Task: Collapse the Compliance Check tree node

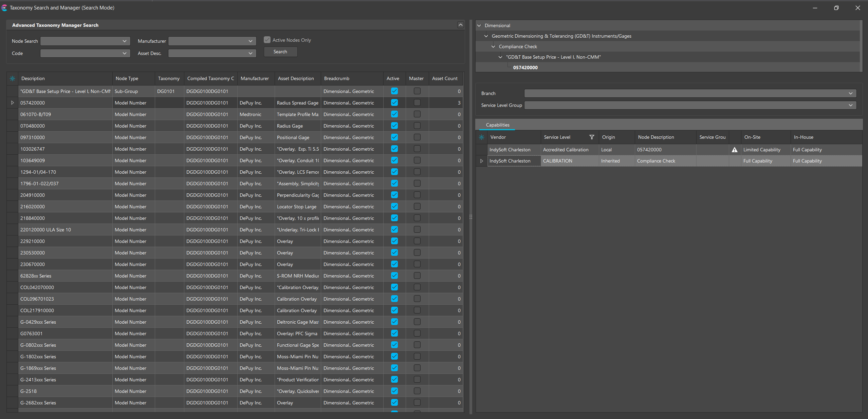Action: point(493,46)
